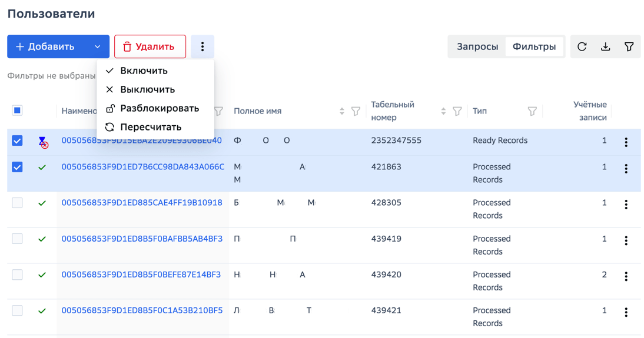644x338 pixels.
Task: Open user 005056853F9D1ED7B6CC98DA843A066C link
Action: 143,167
